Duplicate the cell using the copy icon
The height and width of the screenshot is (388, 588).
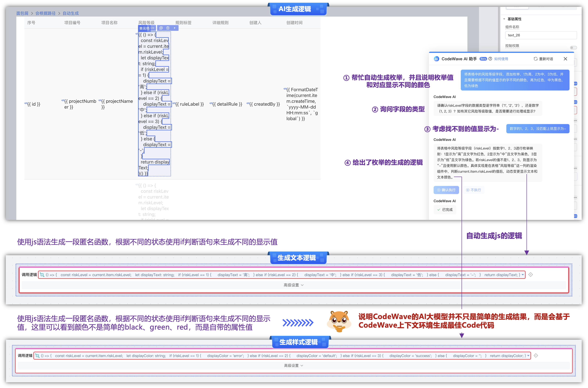coord(161,28)
